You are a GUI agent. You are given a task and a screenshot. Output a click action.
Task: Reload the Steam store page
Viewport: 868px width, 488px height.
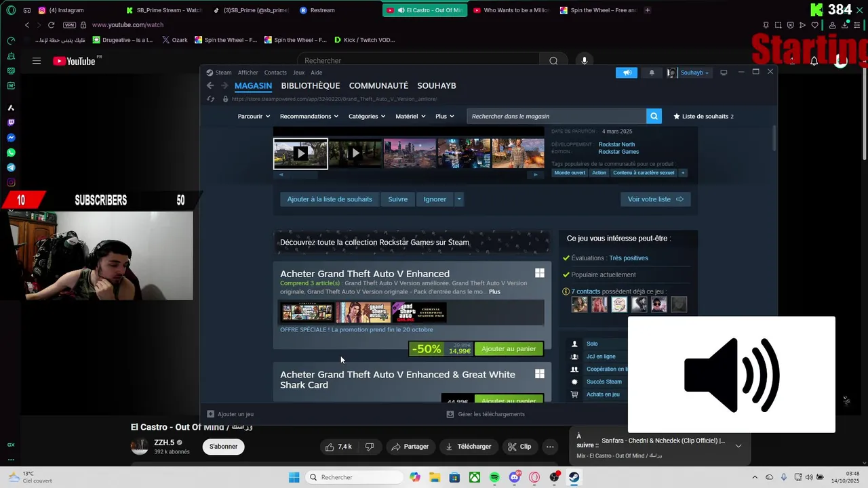pyautogui.click(x=210, y=99)
